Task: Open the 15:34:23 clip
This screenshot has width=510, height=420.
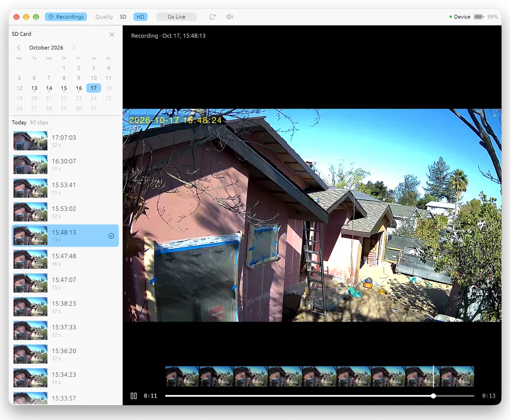Action: coord(65,378)
